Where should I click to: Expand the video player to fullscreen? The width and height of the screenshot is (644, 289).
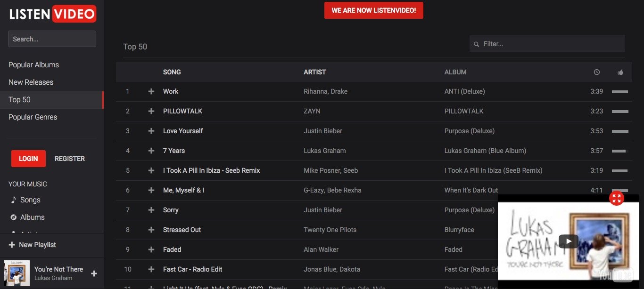[x=616, y=198]
